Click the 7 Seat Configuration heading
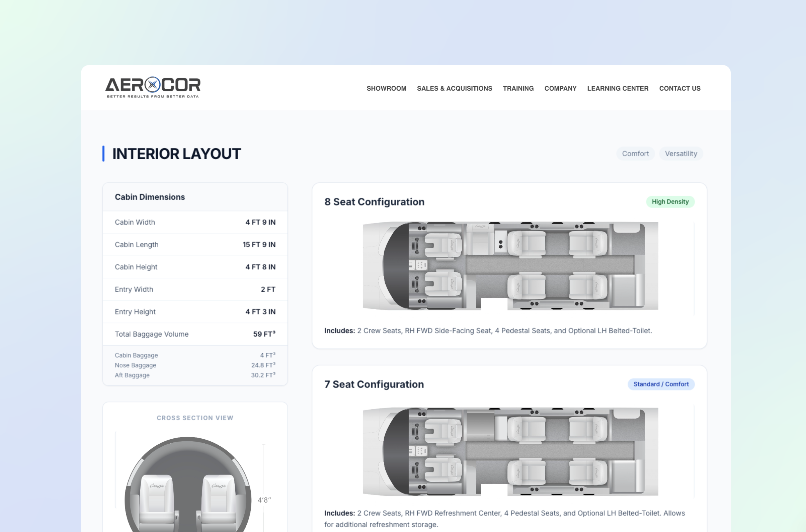Image resolution: width=806 pixels, height=532 pixels. (374, 384)
